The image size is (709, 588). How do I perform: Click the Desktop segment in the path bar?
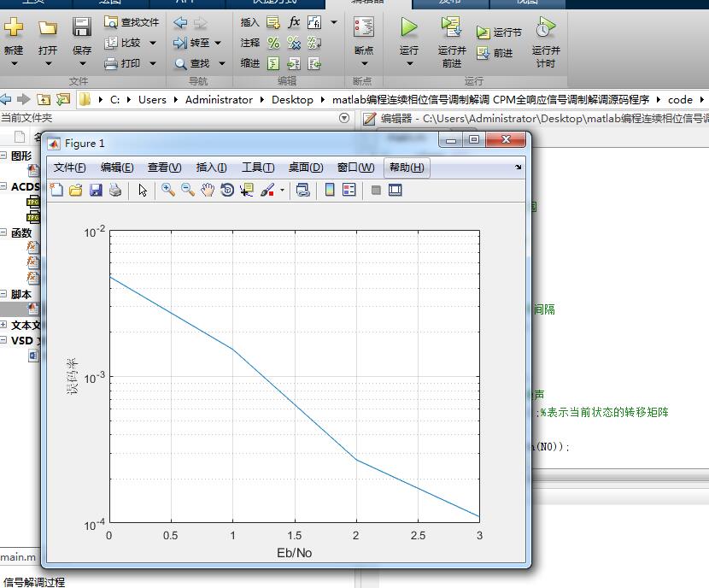292,99
